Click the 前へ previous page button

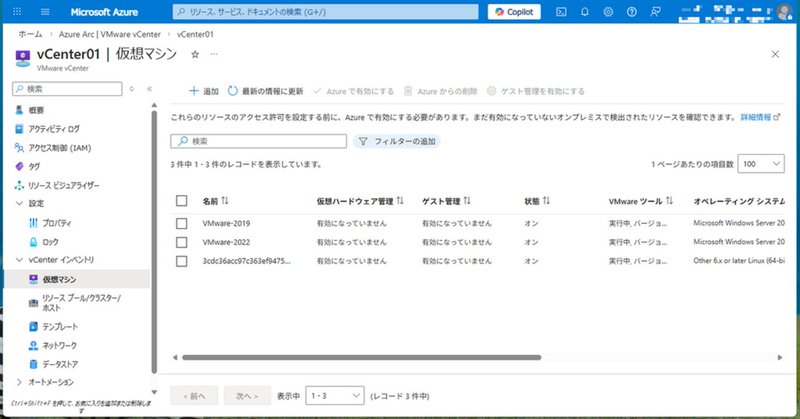point(194,396)
